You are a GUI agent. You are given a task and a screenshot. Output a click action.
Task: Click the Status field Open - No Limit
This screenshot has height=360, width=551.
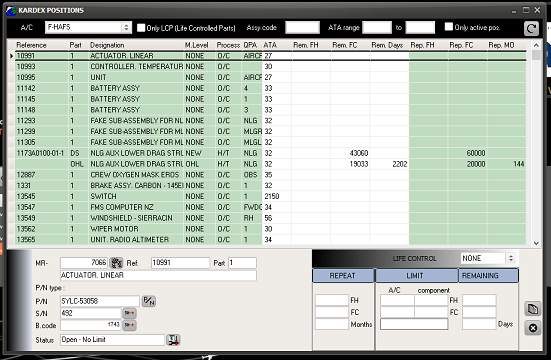(x=112, y=340)
